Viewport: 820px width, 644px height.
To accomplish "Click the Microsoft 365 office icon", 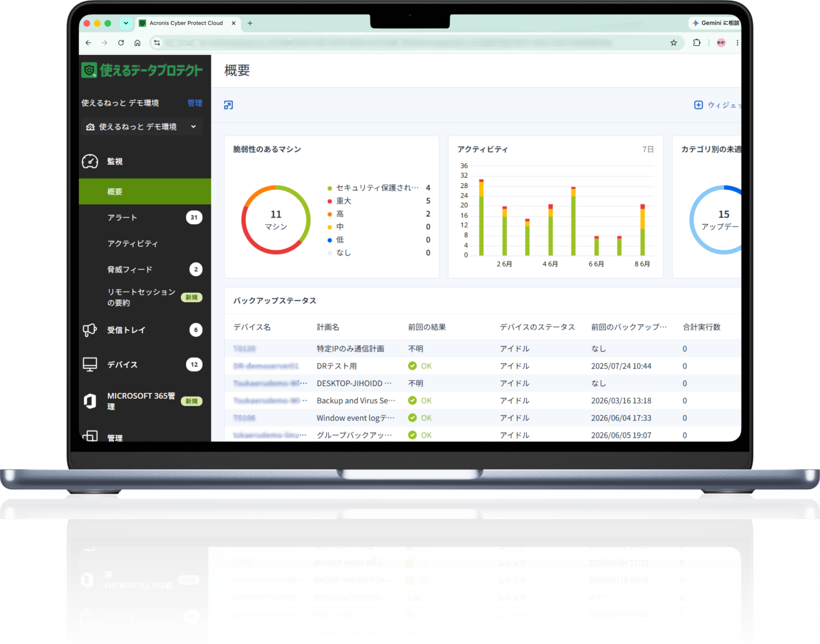I will [x=90, y=401].
